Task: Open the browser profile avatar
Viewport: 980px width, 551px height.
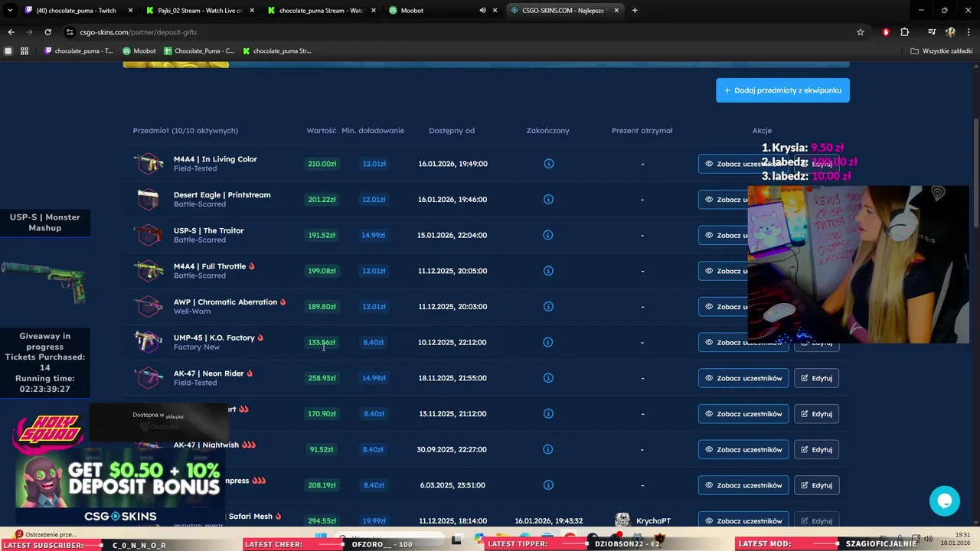Action: pos(950,32)
